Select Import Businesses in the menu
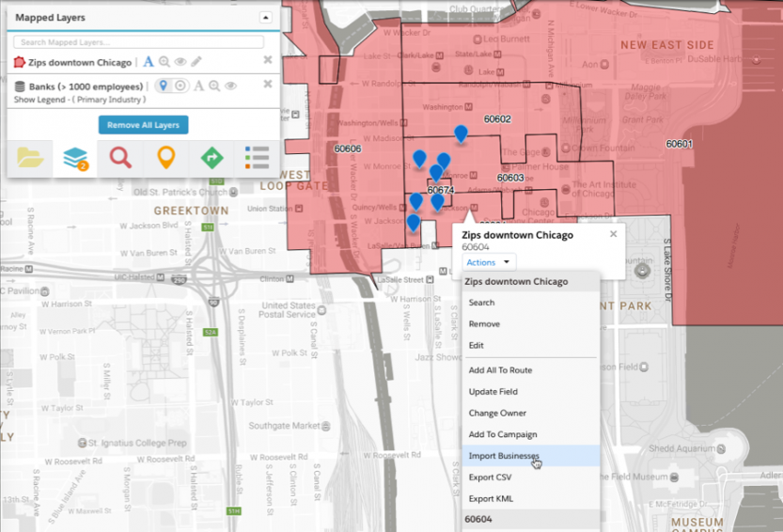The height and width of the screenshot is (532, 783). pos(531,456)
